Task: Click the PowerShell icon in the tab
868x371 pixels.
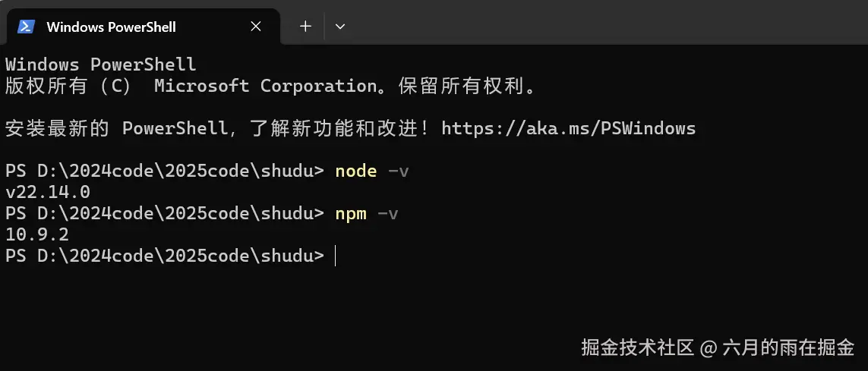Action: click(x=27, y=27)
